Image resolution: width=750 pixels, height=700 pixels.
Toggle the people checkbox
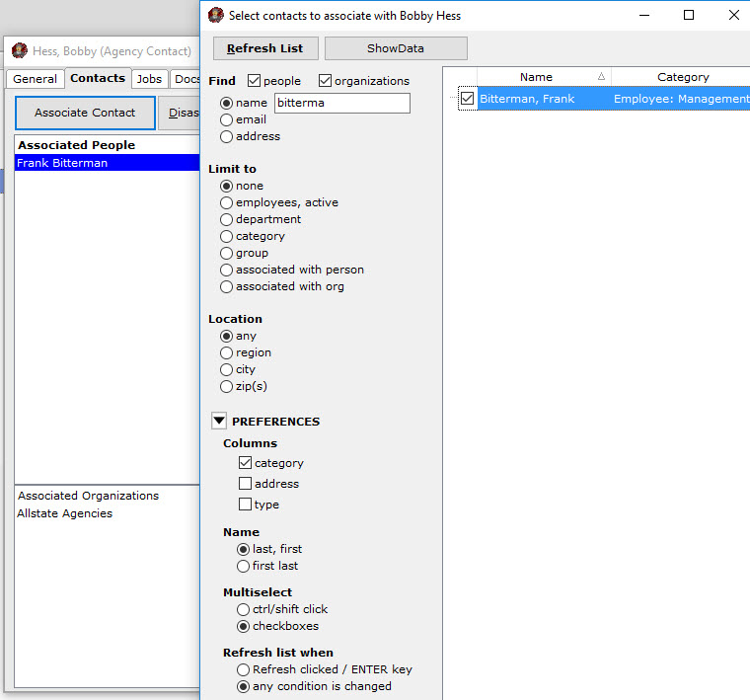click(x=254, y=80)
